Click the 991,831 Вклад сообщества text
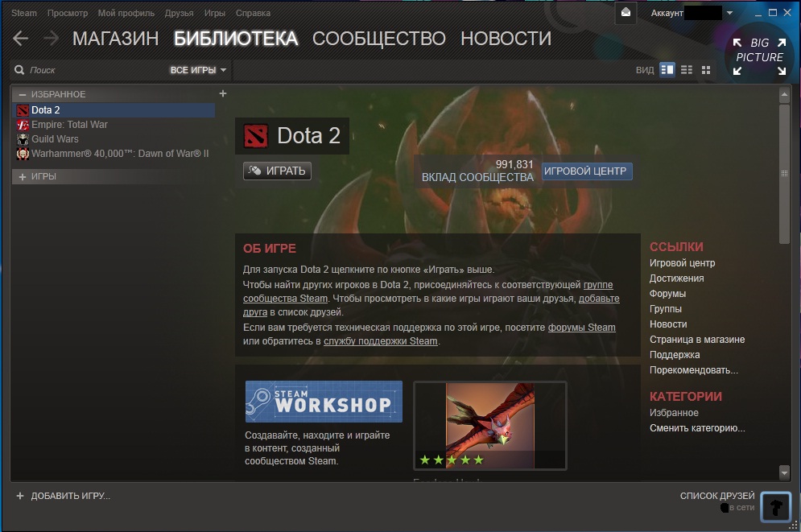The width and height of the screenshot is (801, 532). tap(477, 171)
